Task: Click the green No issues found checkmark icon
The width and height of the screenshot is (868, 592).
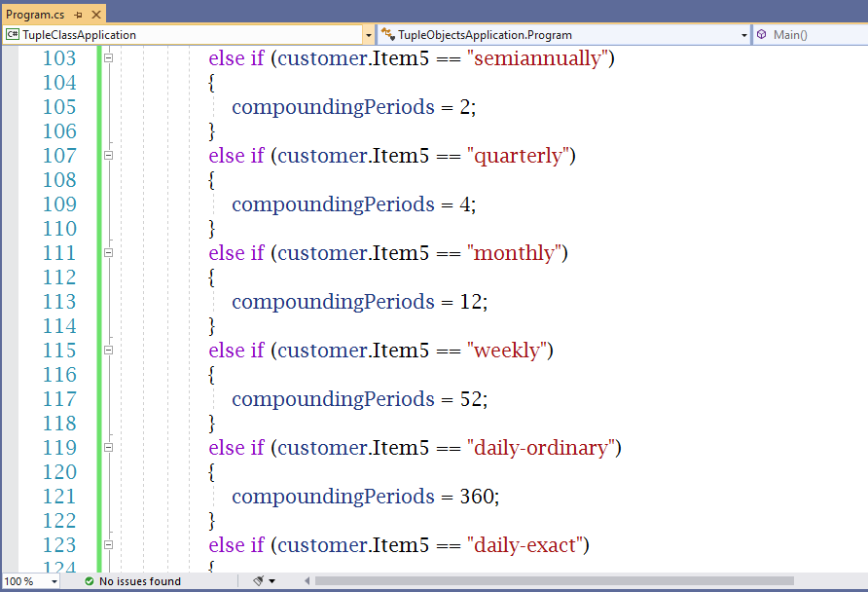Action: [x=89, y=581]
